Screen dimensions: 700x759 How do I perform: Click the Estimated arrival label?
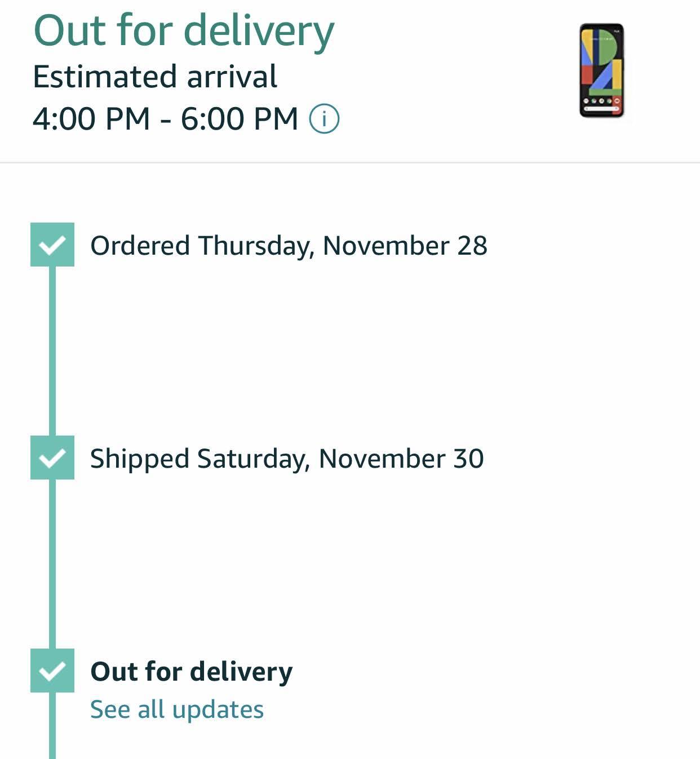(x=155, y=77)
